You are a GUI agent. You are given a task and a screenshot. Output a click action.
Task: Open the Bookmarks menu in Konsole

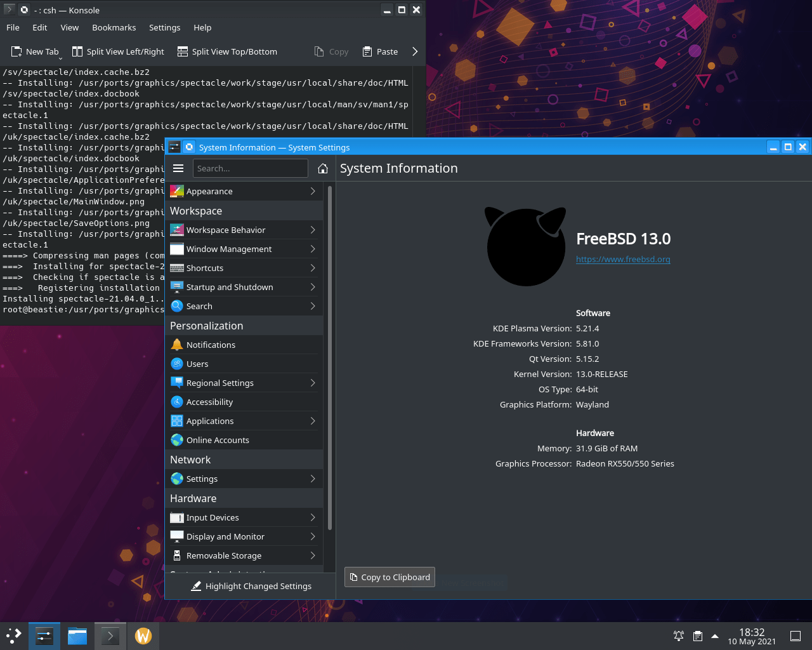(x=114, y=27)
